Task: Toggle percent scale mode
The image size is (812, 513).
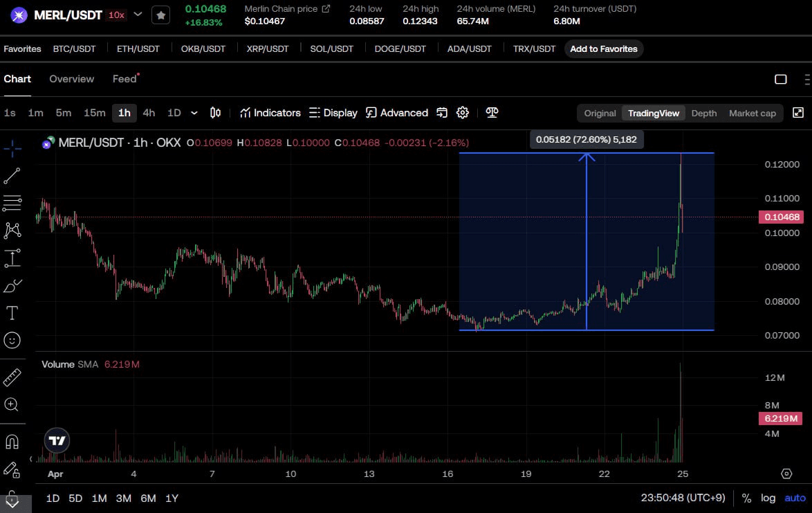Action: point(746,498)
